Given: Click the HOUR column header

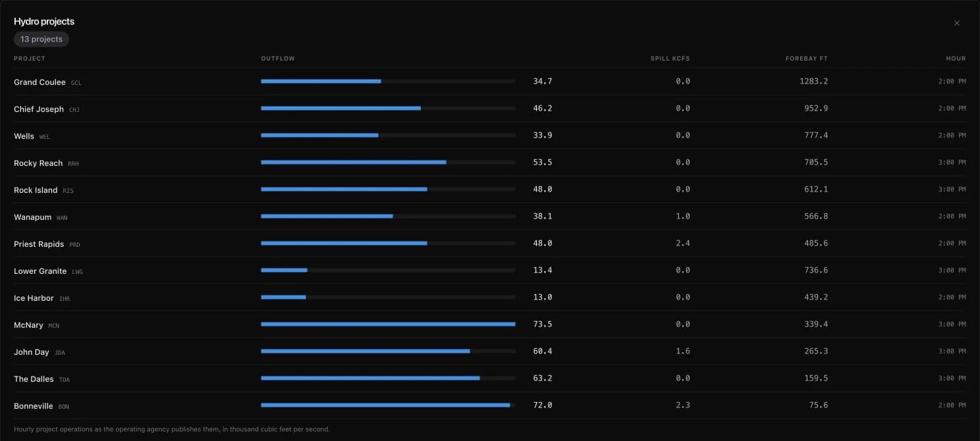Looking at the screenshot, I should coord(956,59).
